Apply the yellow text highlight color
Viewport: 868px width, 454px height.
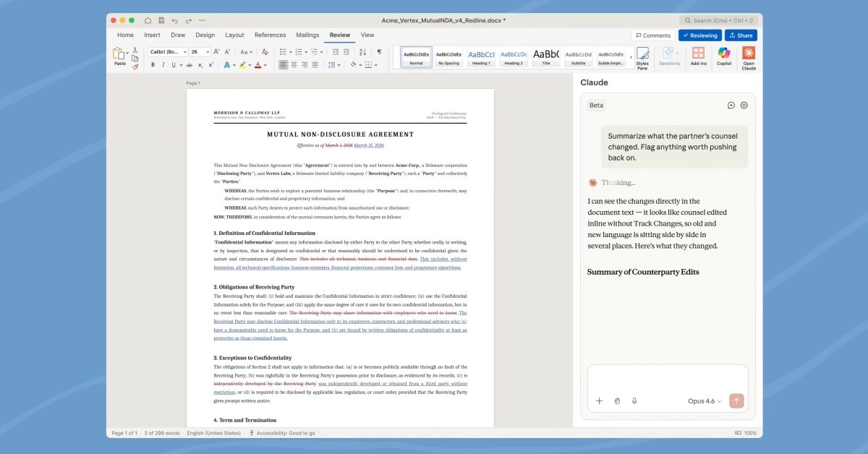pyautogui.click(x=243, y=65)
